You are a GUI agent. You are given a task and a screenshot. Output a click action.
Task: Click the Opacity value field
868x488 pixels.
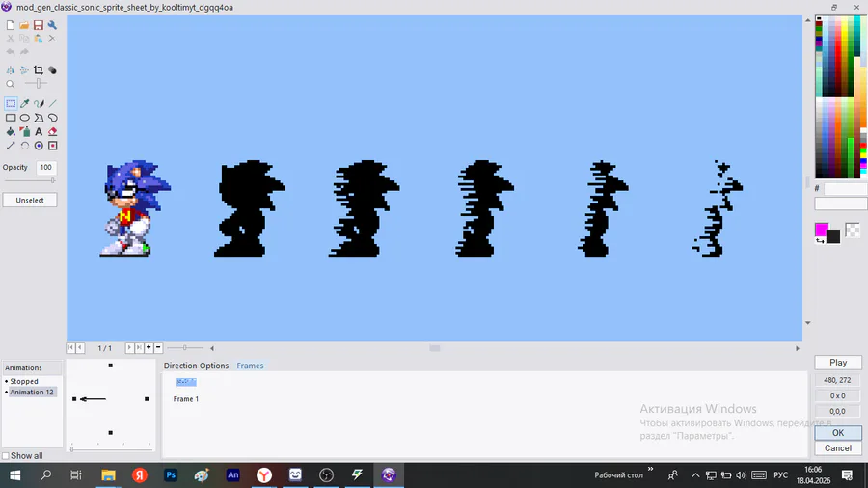pos(46,167)
